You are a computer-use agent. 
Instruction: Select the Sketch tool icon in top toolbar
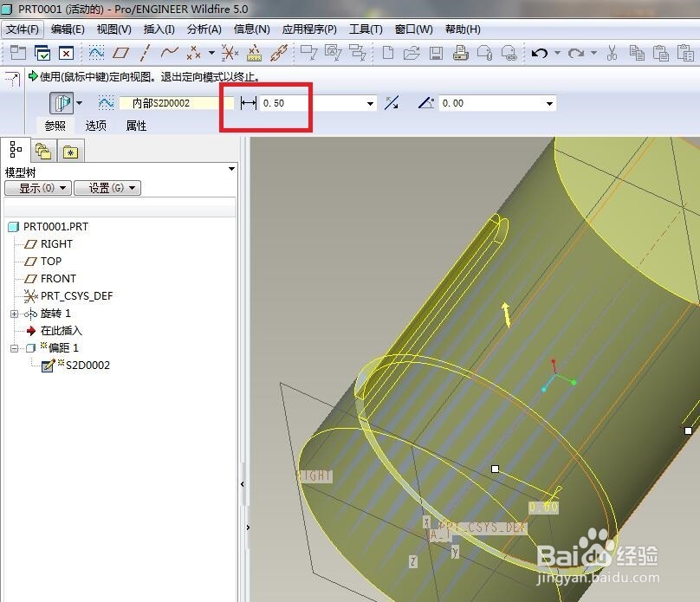point(96,53)
